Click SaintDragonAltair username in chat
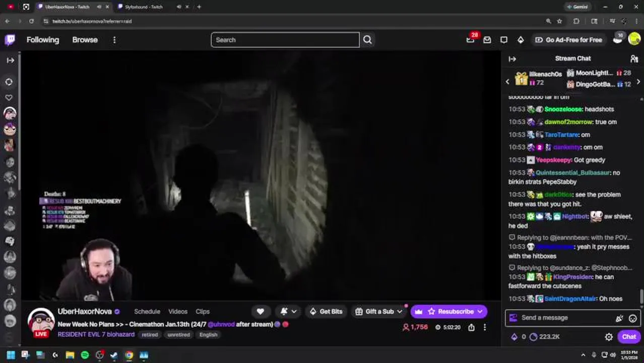Image resolution: width=644 pixels, height=363 pixels. [570, 299]
